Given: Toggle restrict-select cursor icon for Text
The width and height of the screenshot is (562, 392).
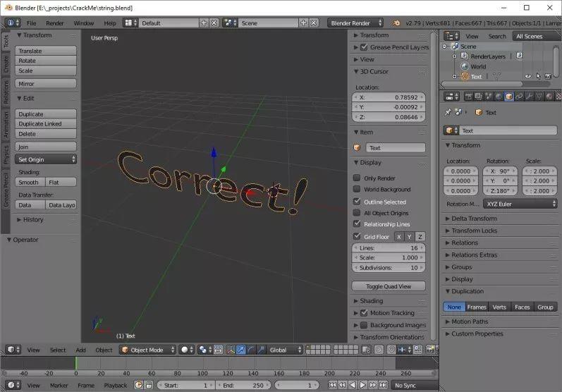Looking at the screenshot, I should [538, 76].
